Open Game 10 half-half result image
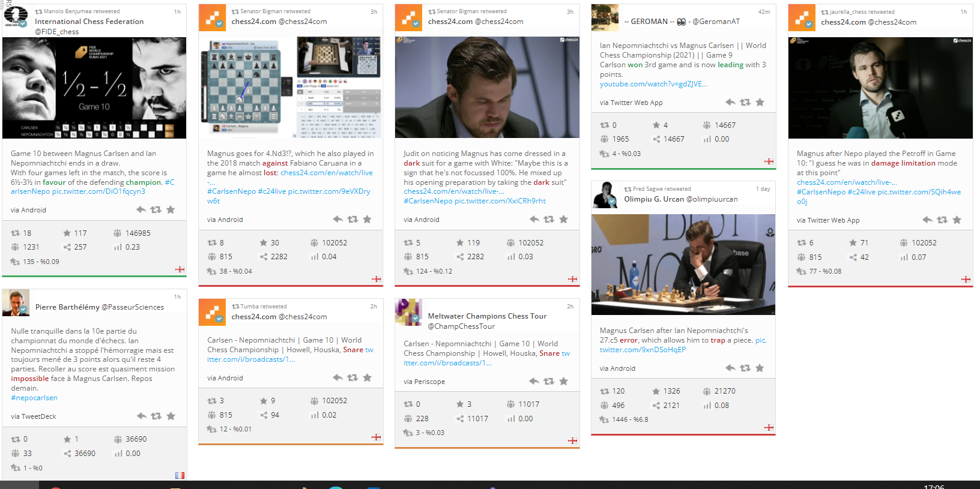Viewport: 980px width, 489px height. pos(94,88)
